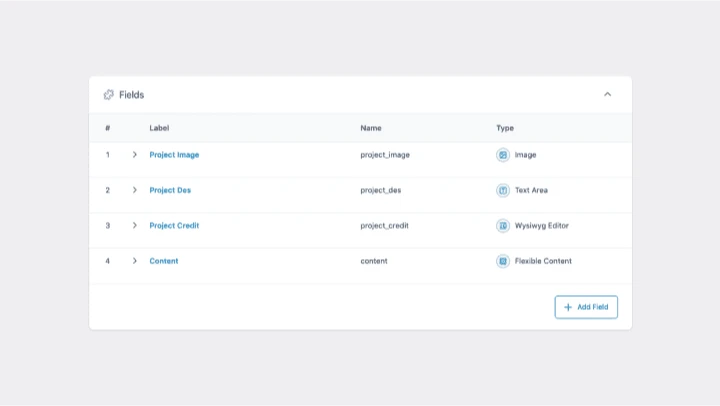Open the Project Image field label

click(174, 155)
